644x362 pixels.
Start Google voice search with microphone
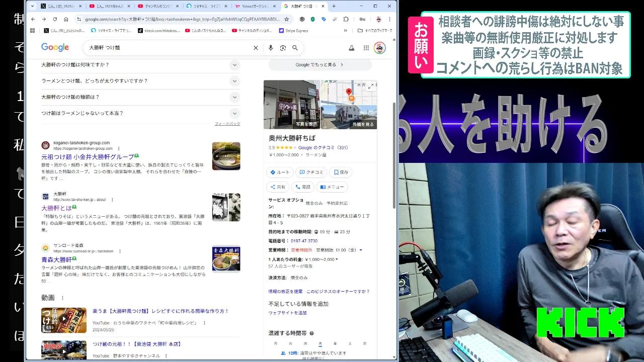[x=271, y=48]
